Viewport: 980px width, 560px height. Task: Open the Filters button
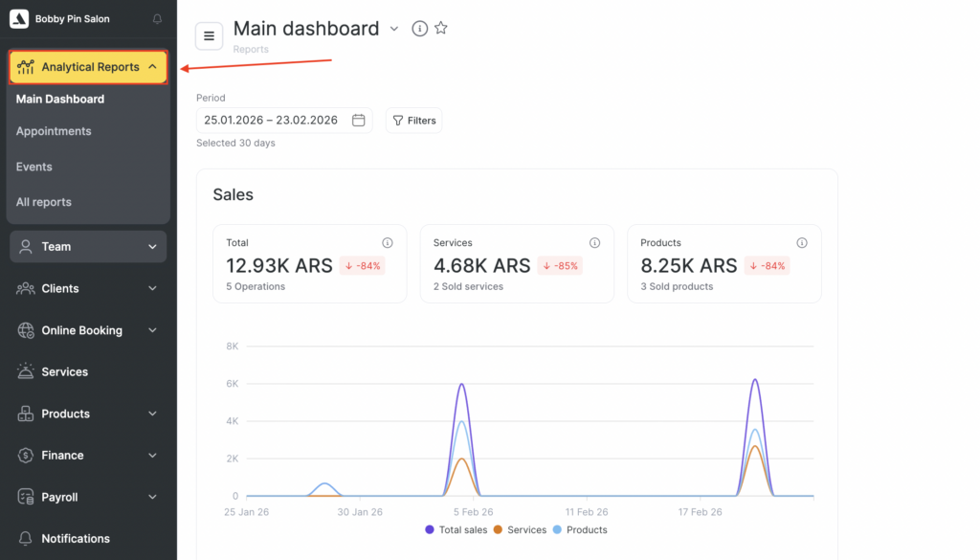click(414, 121)
